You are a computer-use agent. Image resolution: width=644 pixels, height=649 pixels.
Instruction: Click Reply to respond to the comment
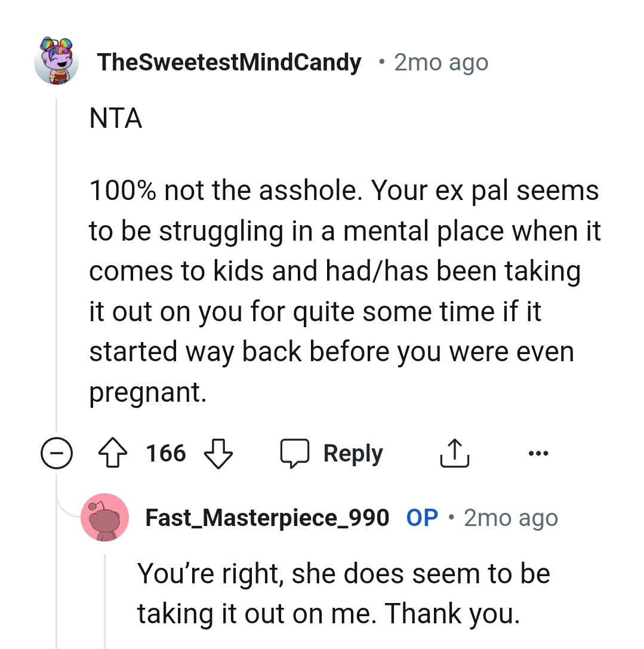click(x=353, y=453)
